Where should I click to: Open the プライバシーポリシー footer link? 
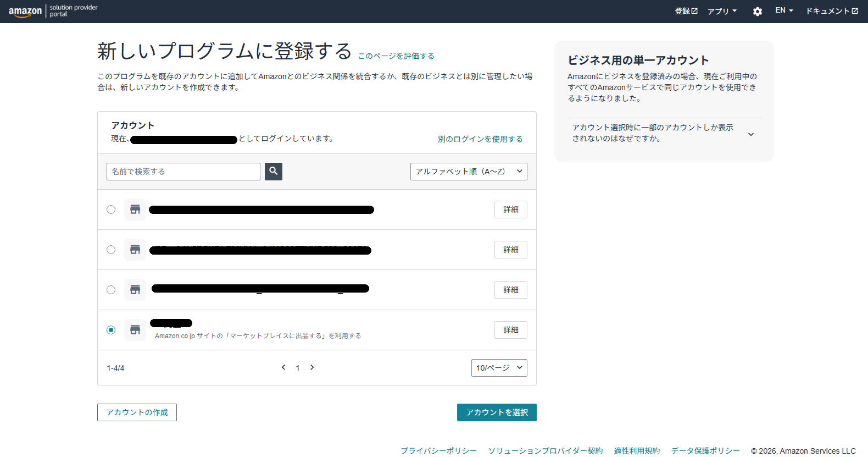click(x=438, y=451)
